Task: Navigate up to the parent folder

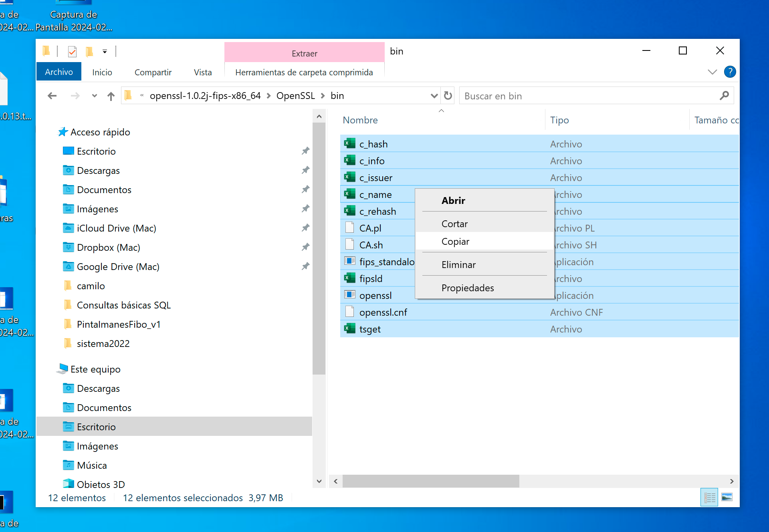Action: [x=111, y=95]
